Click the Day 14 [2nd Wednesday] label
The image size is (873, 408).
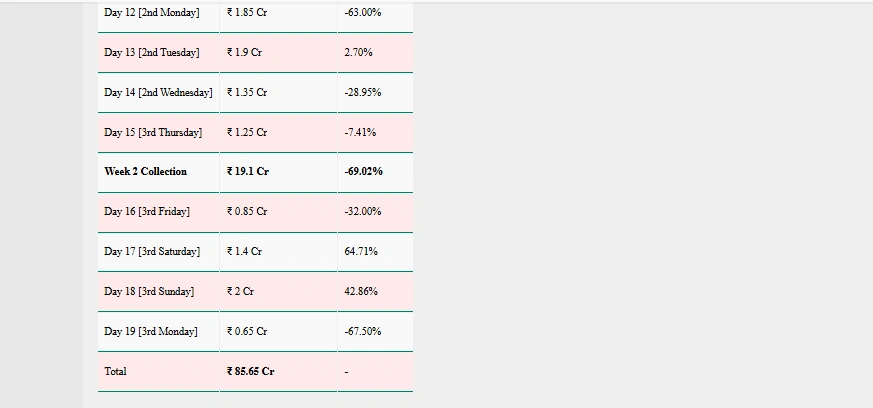pyautogui.click(x=158, y=92)
